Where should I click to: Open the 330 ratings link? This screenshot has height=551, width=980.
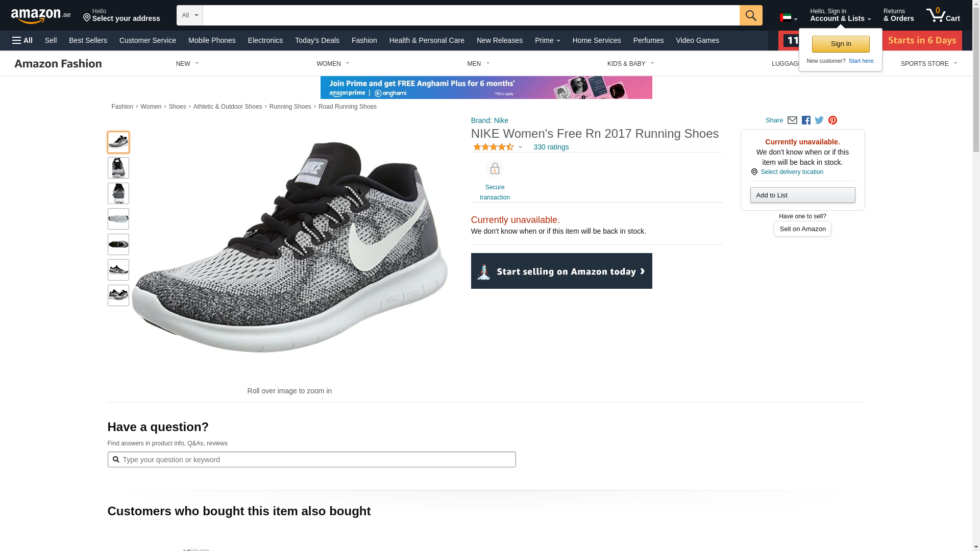click(551, 147)
